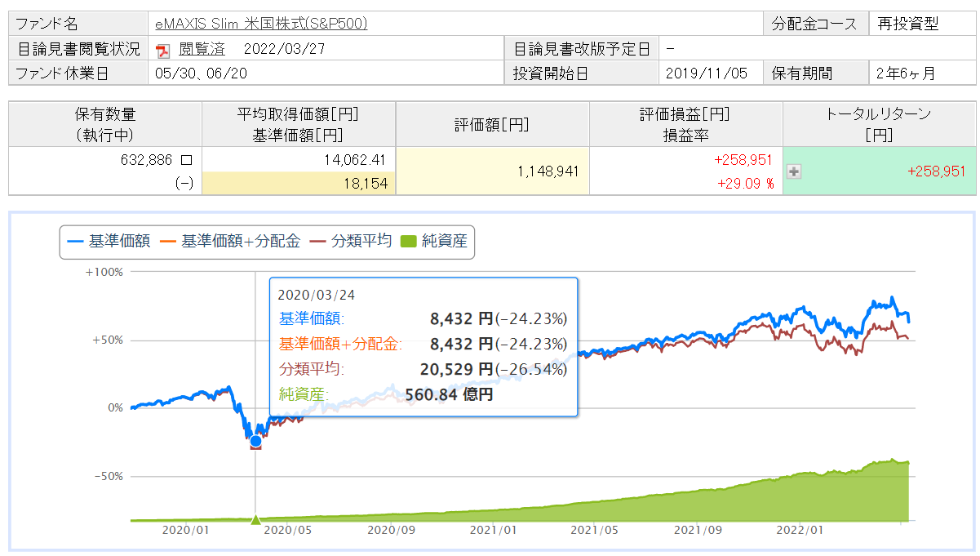980x556 pixels.
Task: Click the blue data point marker on the chart
Action: coord(255,441)
